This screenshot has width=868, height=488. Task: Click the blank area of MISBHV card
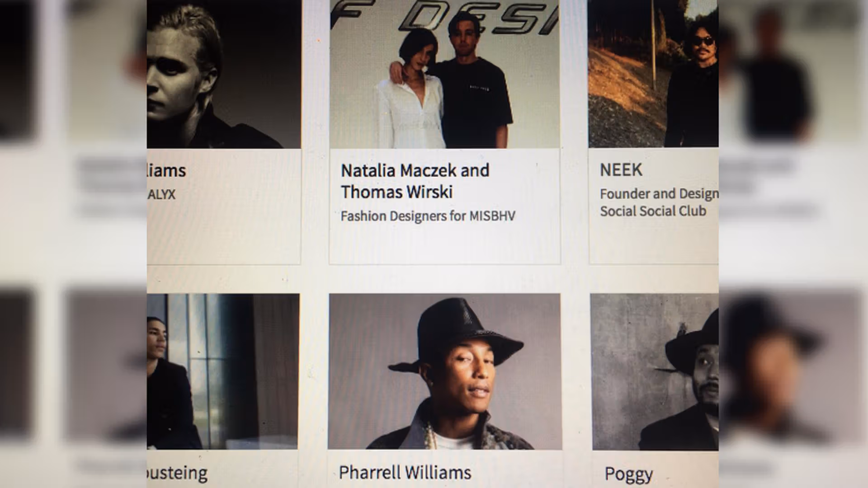point(445,244)
